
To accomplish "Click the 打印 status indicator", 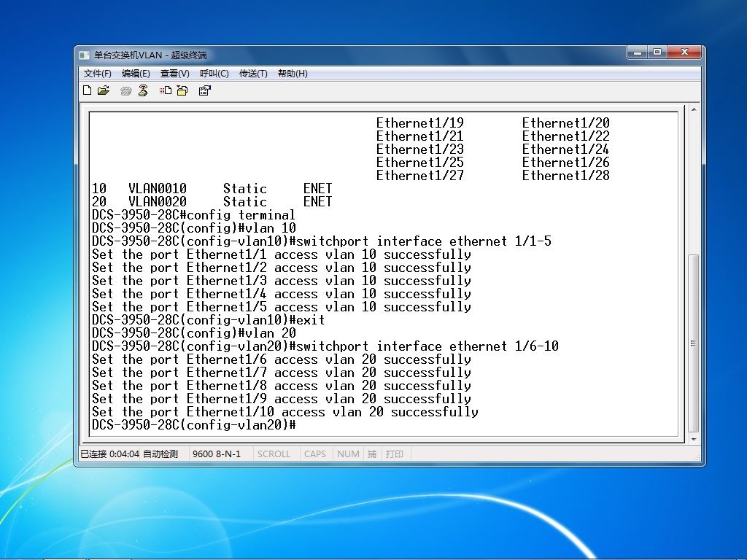I will click(395, 454).
